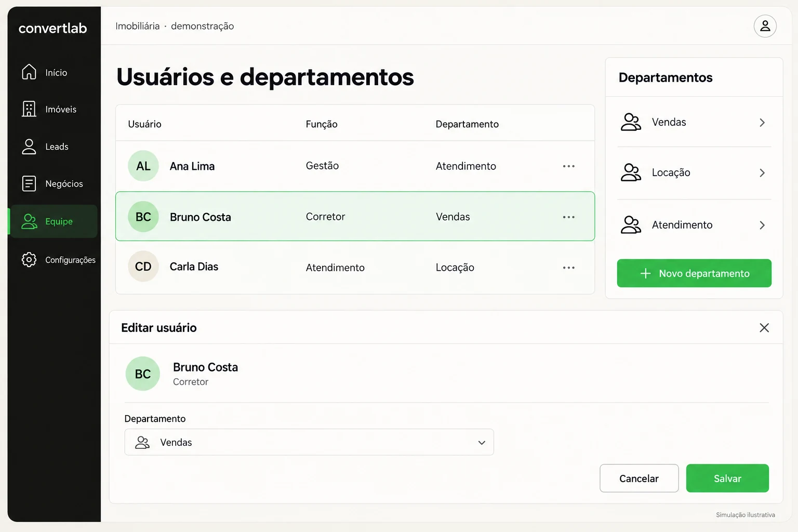
Task: Open the Departamento dropdown showing Vendas
Action: click(309, 442)
